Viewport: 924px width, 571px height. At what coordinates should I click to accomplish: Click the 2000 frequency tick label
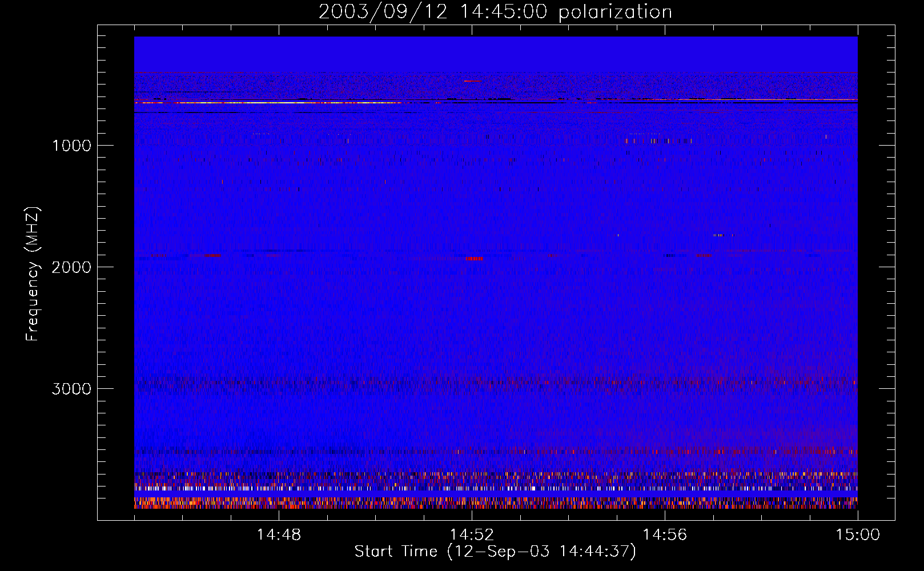click(71, 267)
